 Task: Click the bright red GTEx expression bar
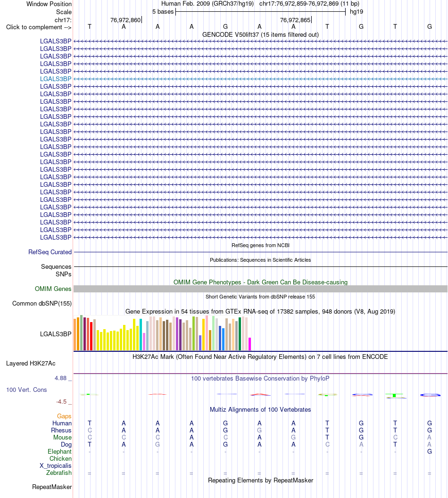(91, 336)
